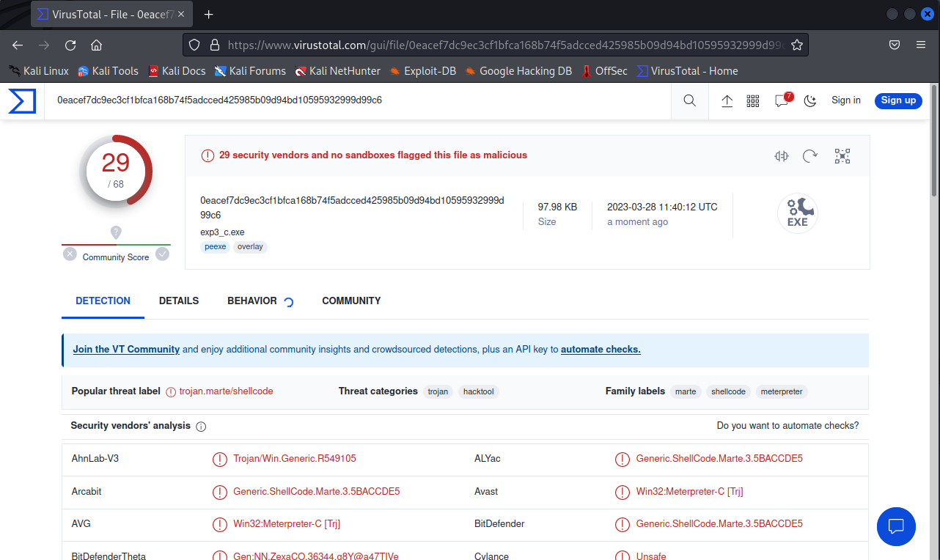This screenshot has width=940, height=560.
Task: Open the Exploit-DB bookmark
Action: point(423,71)
